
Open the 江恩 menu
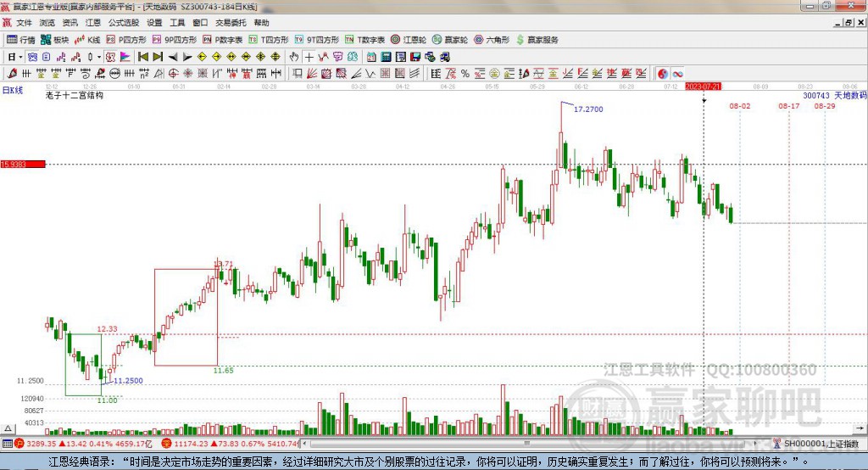92,23
